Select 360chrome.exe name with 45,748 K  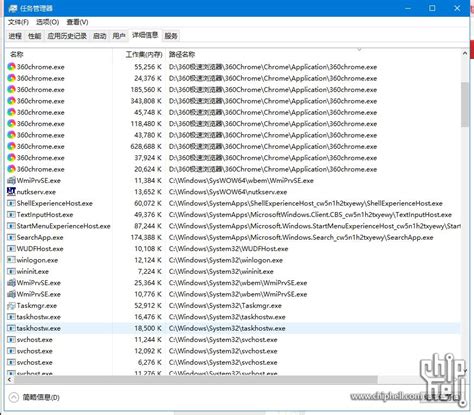click(41, 112)
